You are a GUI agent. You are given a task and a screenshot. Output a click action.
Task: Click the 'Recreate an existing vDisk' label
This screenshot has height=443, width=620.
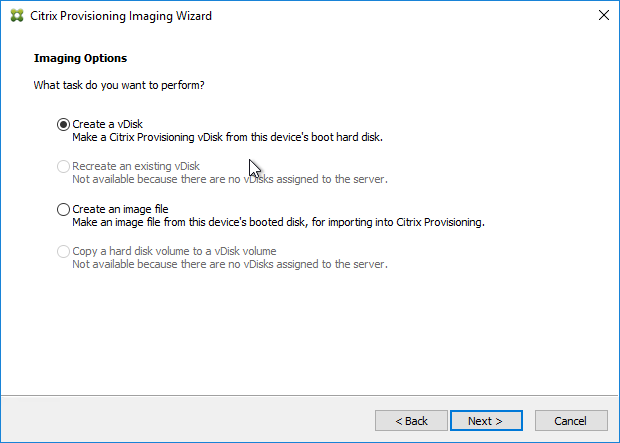[x=136, y=166]
